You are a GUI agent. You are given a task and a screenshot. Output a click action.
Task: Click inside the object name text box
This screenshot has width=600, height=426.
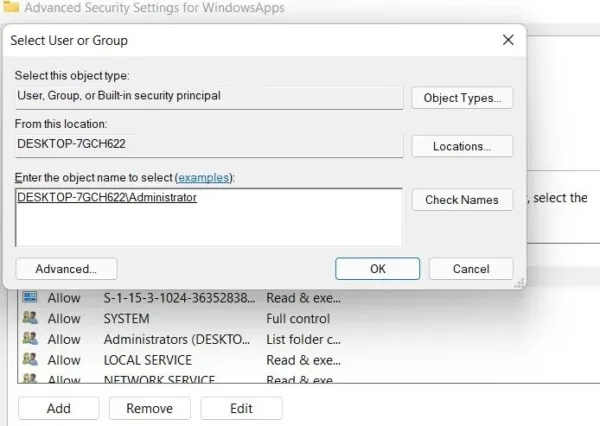click(x=209, y=217)
